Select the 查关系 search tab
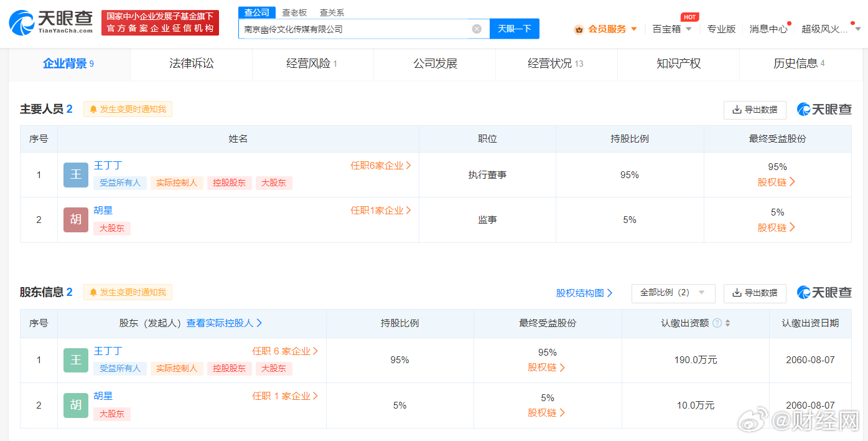Image resolution: width=868 pixels, height=441 pixels. point(332,12)
